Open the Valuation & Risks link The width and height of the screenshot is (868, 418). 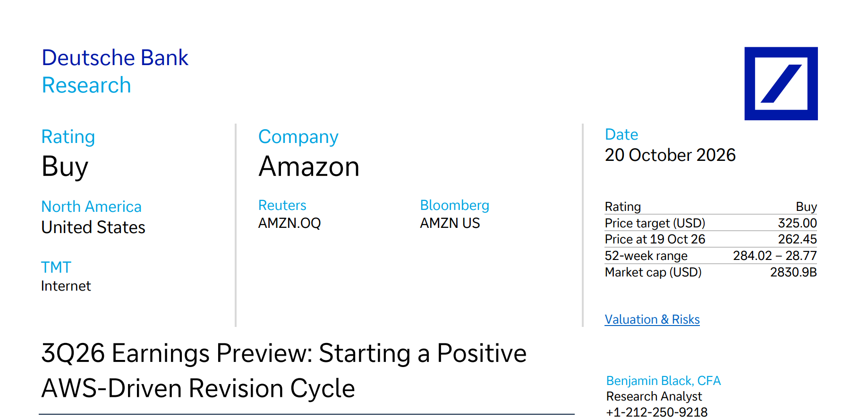(x=652, y=319)
